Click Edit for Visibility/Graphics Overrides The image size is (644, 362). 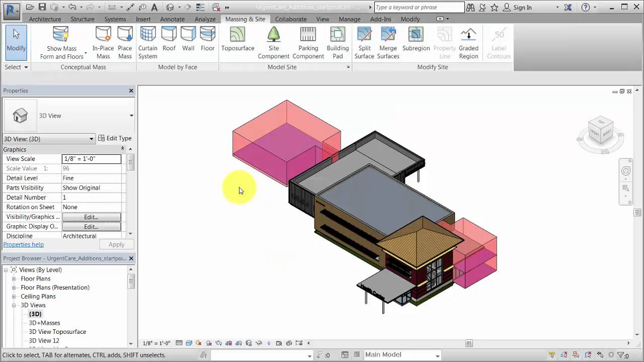pos(91,217)
